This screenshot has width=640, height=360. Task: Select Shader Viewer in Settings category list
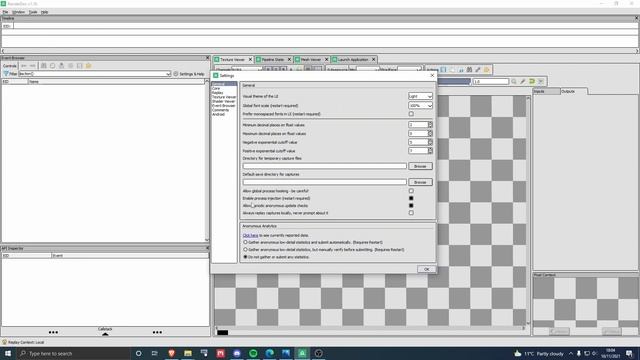[x=223, y=101]
